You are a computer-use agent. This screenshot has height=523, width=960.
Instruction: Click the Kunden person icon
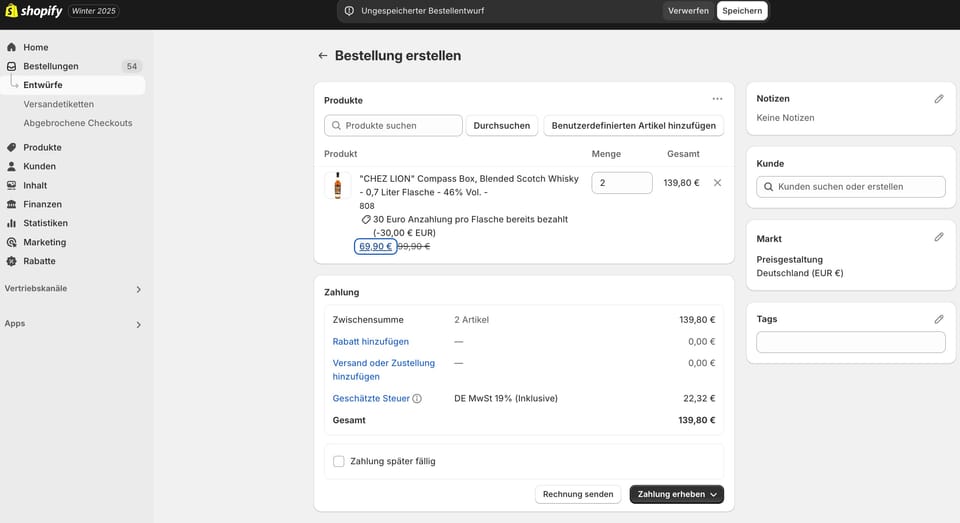coord(11,166)
